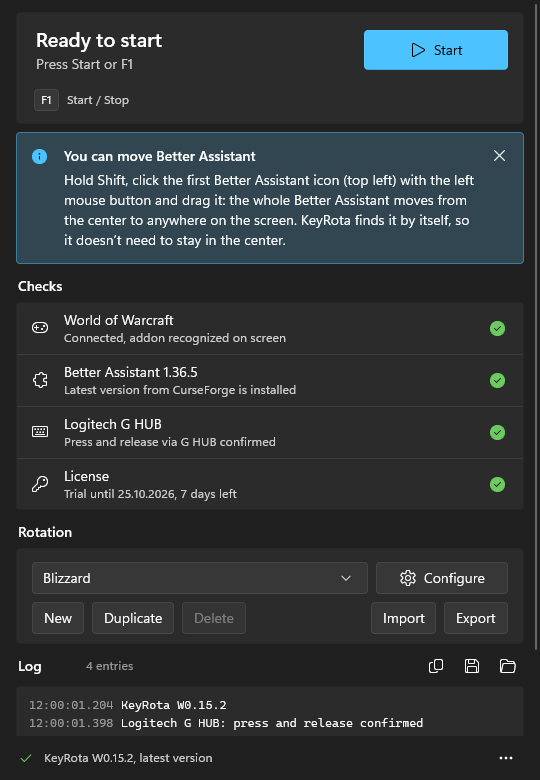Click green checkmark for License
Screen dimensions: 540x780
pos(497,484)
